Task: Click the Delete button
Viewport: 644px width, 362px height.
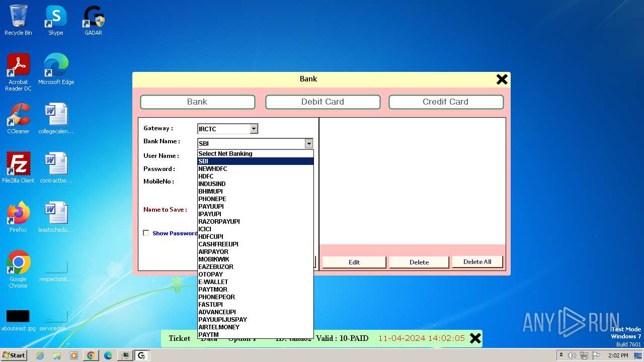Action: click(419, 262)
